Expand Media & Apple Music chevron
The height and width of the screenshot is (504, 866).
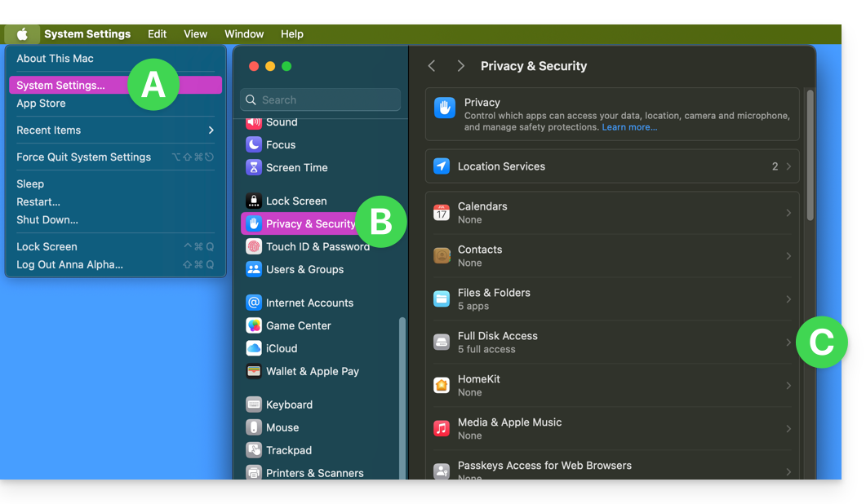(x=788, y=429)
